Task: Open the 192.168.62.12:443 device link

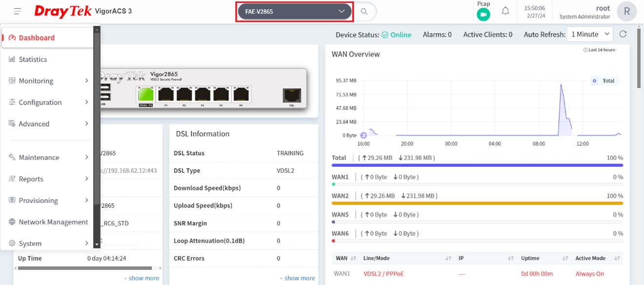Action: coord(129,170)
